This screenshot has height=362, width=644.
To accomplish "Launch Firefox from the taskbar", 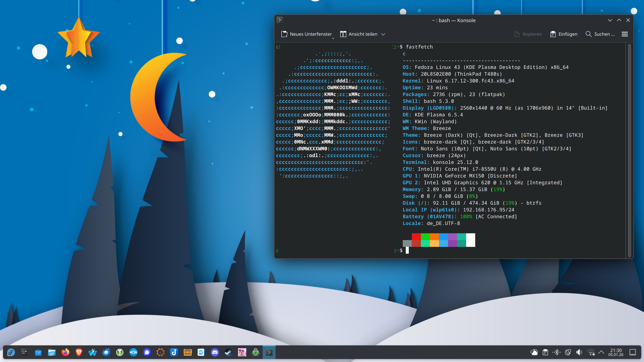I will pyautogui.click(x=65, y=352).
